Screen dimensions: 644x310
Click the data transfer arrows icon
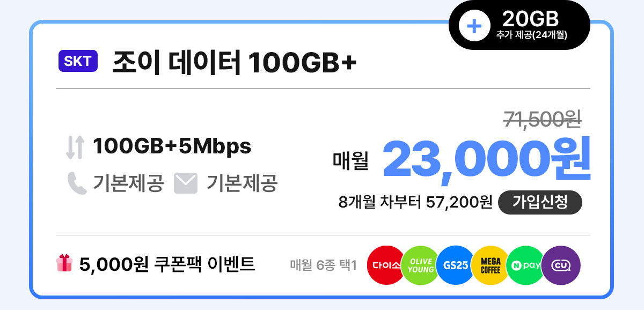(75, 147)
